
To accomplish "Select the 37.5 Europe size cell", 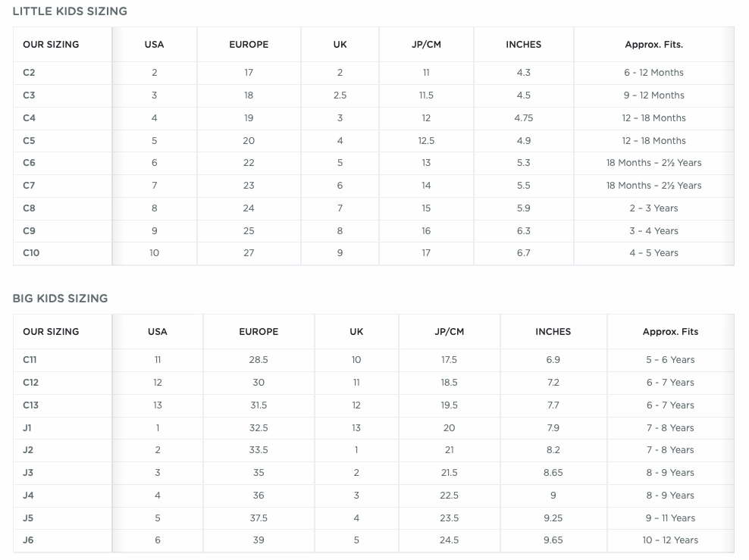I will (259, 518).
